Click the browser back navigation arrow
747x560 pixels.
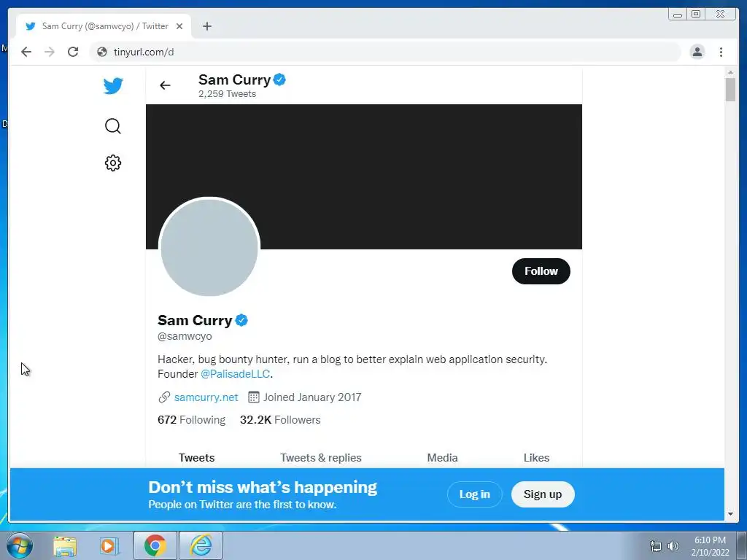click(26, 52)
